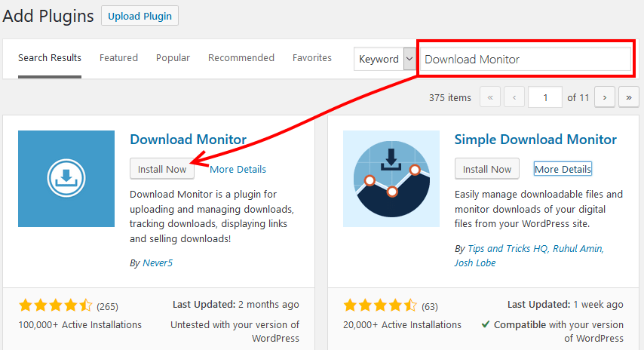Open More Details for Simple Download Monitor
644x350 pixels.
pos(563,169)
